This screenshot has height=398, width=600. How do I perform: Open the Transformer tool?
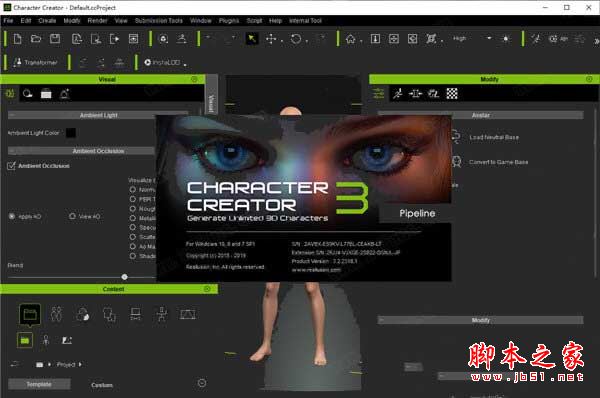click(35, 62)
